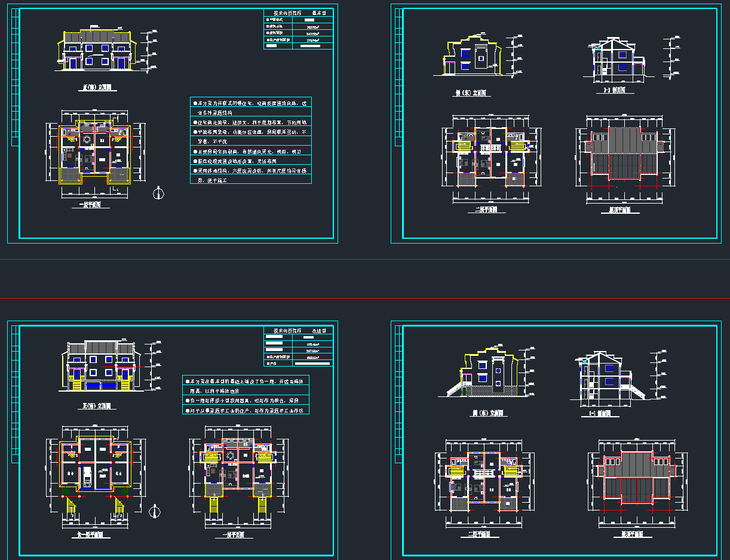
Task: Click the 技术经济指标 table in the top-left sheet
Action: pos(298,29)
